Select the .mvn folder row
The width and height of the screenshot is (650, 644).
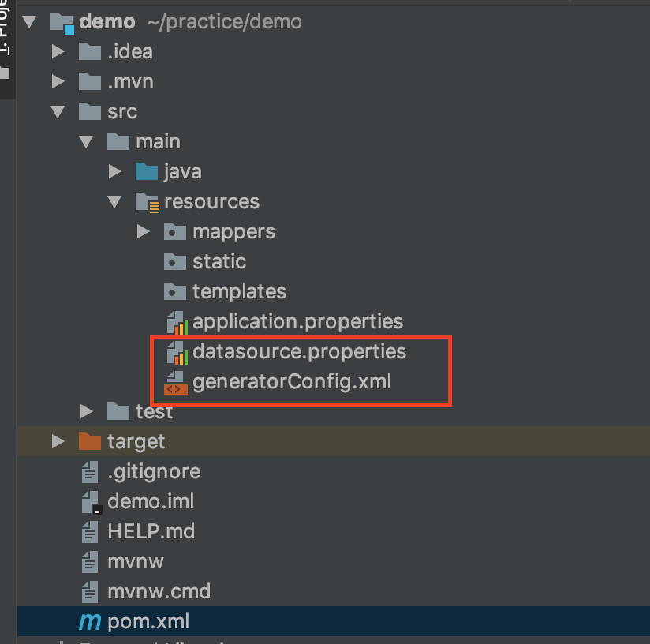click(334, 81)
